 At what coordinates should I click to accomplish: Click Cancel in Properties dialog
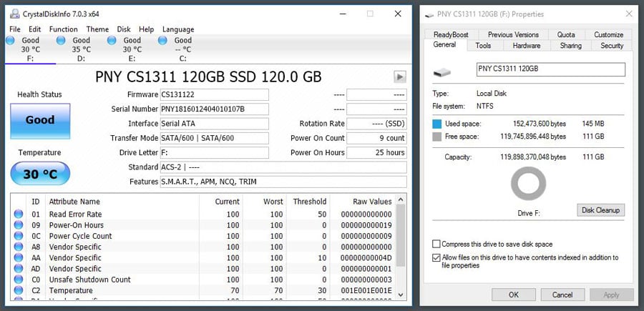point(562,295)
